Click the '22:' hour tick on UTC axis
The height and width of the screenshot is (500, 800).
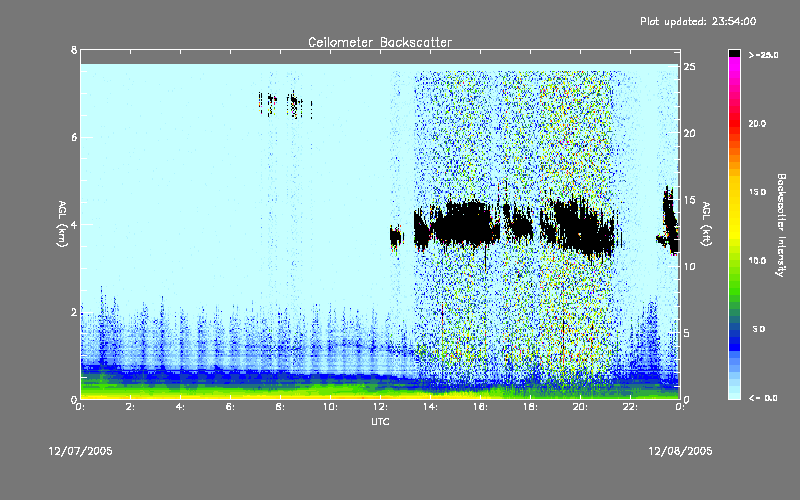point(630,407)
